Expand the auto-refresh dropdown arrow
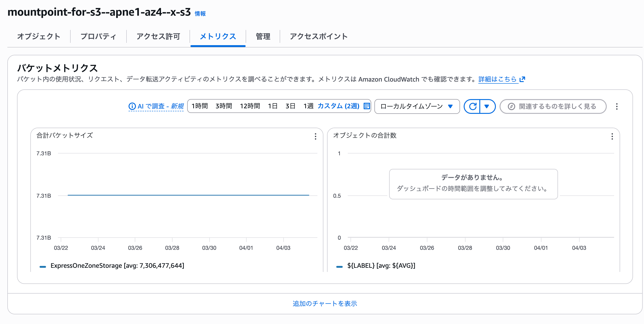 486,106
